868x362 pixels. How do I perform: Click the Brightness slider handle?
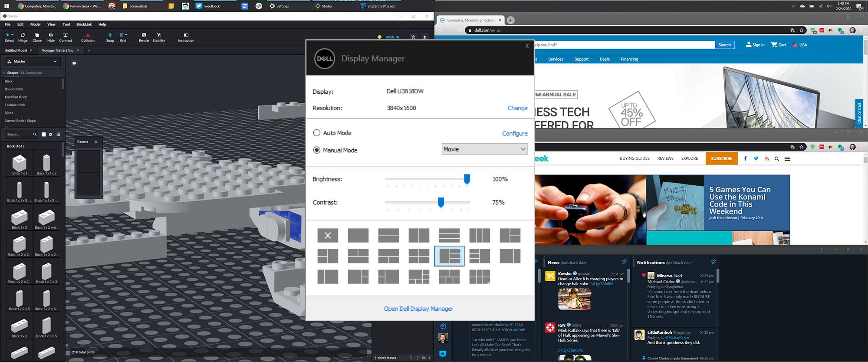(467, 179)
